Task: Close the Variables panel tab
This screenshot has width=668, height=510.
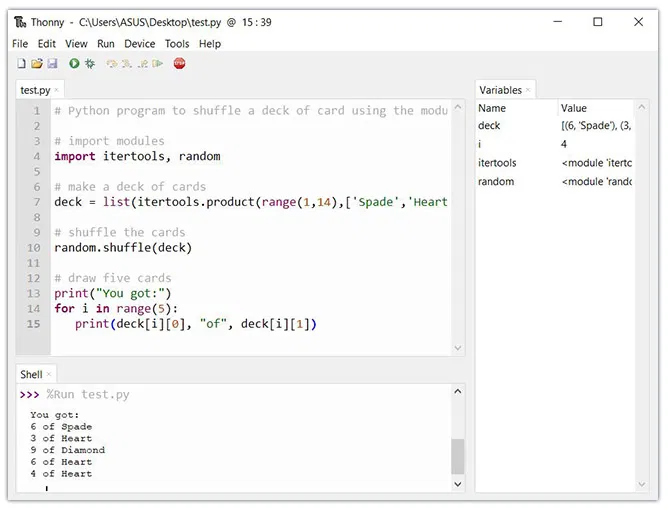Action: coord(529,90)
